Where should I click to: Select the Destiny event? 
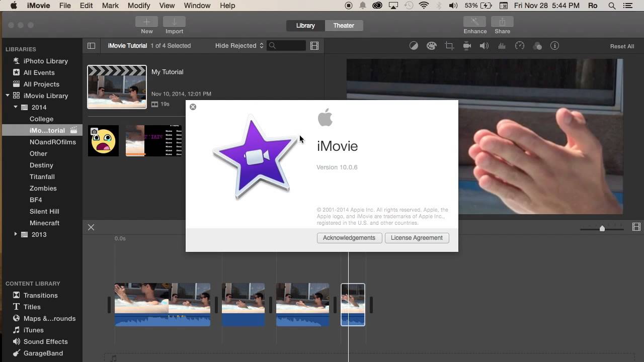coord(41,165)
